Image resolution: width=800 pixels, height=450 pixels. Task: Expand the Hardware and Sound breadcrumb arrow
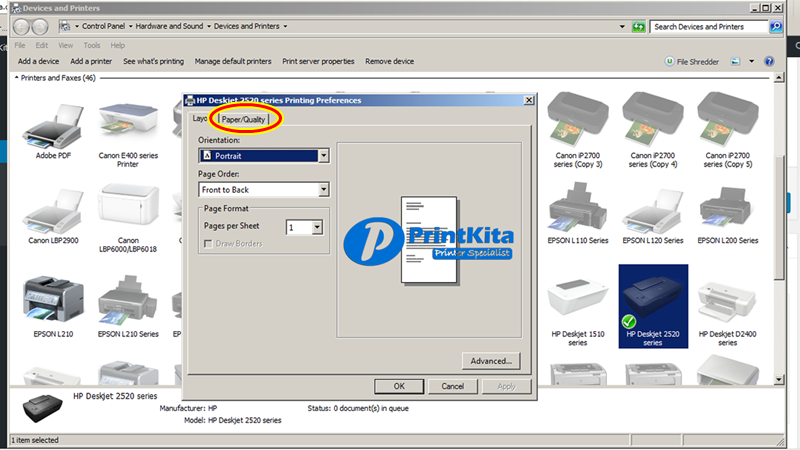tap(209, 26)
